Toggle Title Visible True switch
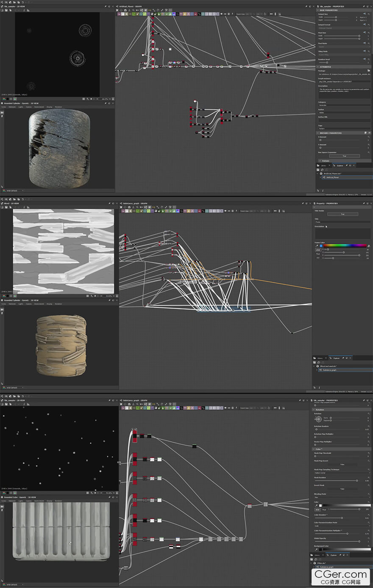This screenshot has width=373, height=588. coord(342,214)
